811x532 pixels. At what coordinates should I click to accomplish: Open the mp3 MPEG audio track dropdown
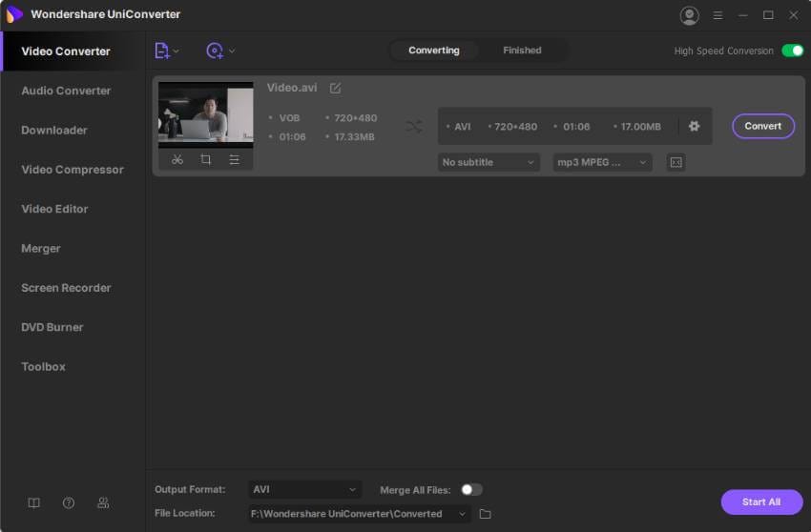[x=602, y=162]
